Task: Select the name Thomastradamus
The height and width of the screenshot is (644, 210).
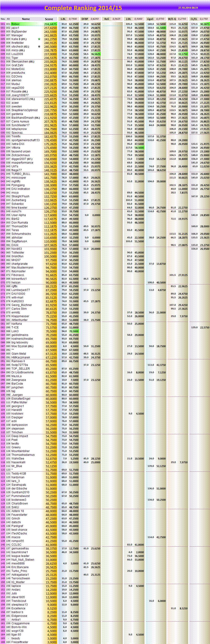Action: [23, 455]
